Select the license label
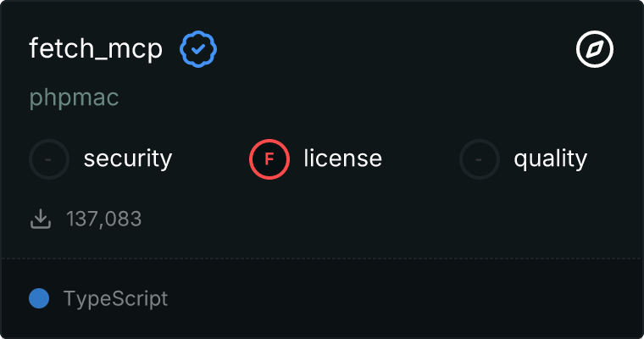The height and width of the screenshot is (339, 644). pos(342,158)
